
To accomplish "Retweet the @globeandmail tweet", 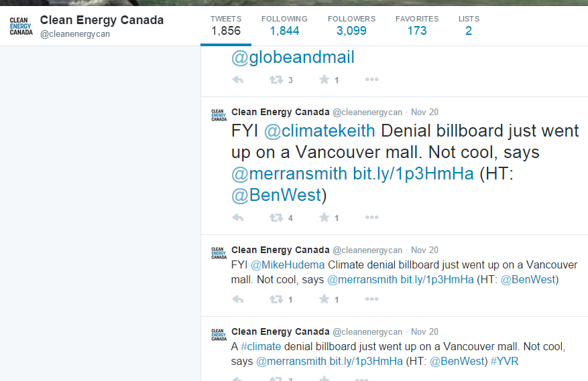I will click(x=276, y=80).
